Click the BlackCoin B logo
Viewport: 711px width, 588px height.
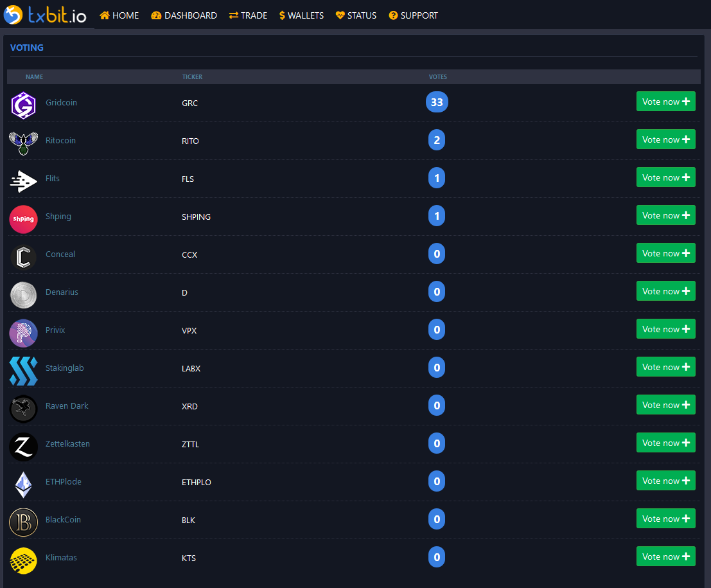tap(23, 522)
